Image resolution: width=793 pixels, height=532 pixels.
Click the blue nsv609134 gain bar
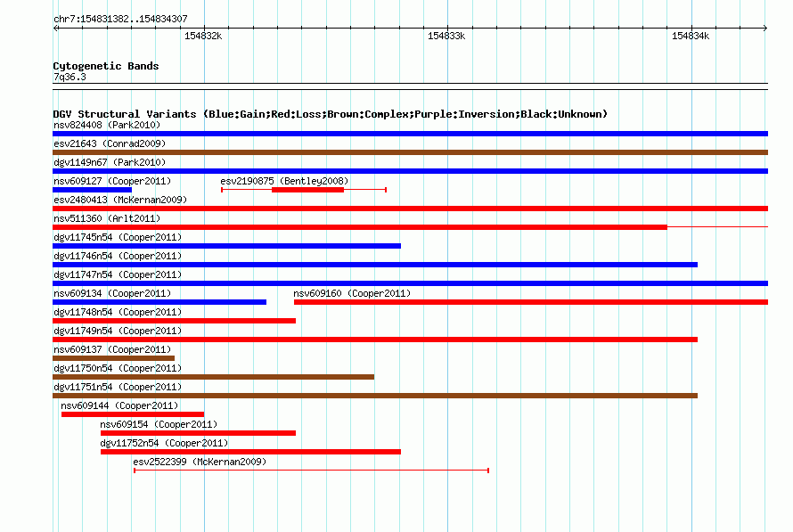[159, 302]
